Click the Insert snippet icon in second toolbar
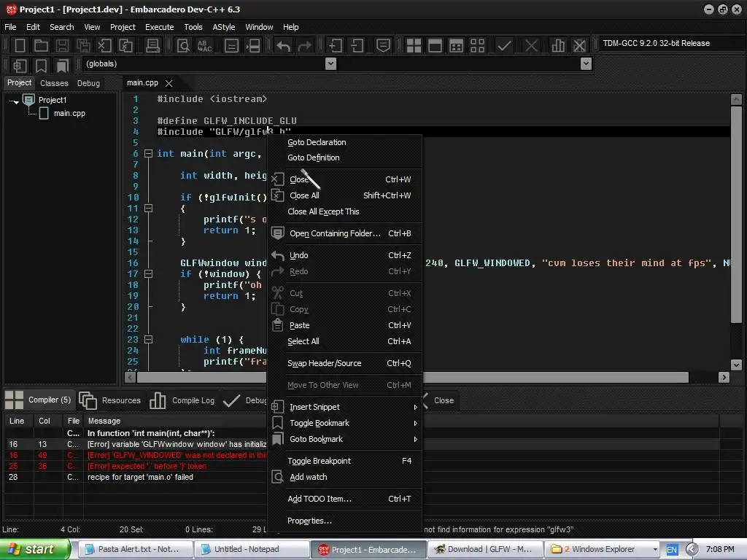Screen dimensions: 747x560 tap(20, 65)
